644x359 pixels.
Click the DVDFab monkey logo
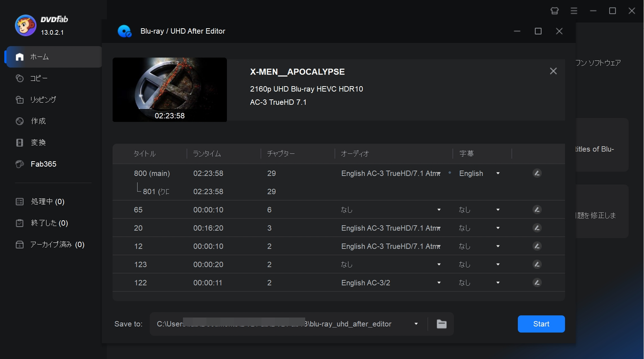(x=25, y=25)
